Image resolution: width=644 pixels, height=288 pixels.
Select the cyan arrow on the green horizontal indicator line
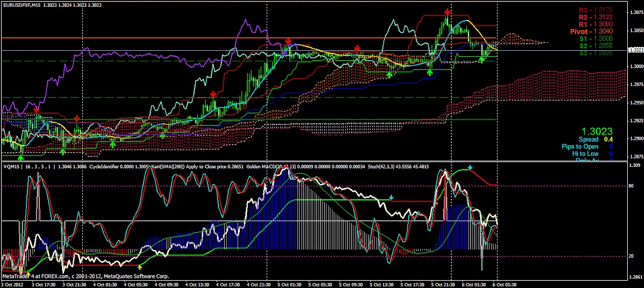point(391,198)
